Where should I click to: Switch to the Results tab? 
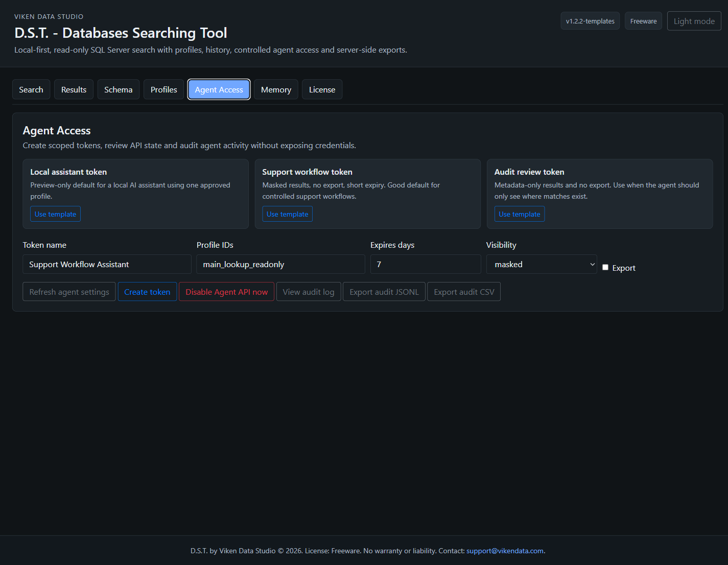click(74, 89)
